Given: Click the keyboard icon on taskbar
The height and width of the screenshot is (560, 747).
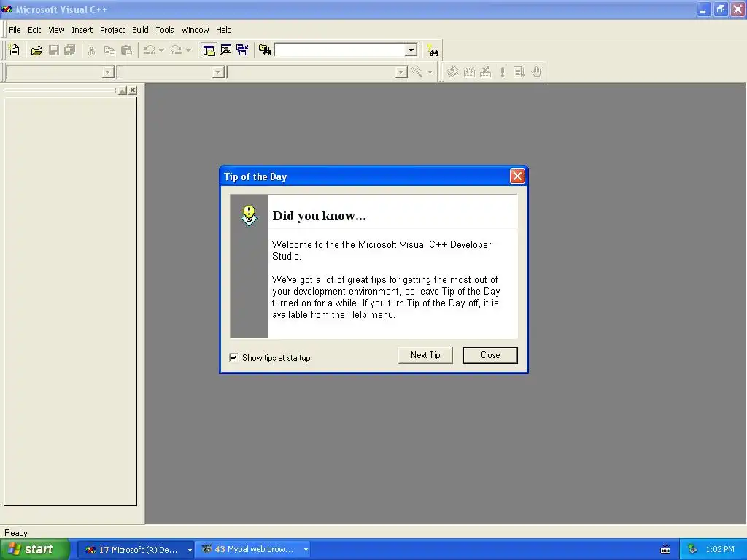Looking at the screenshot, I should 665,550.
